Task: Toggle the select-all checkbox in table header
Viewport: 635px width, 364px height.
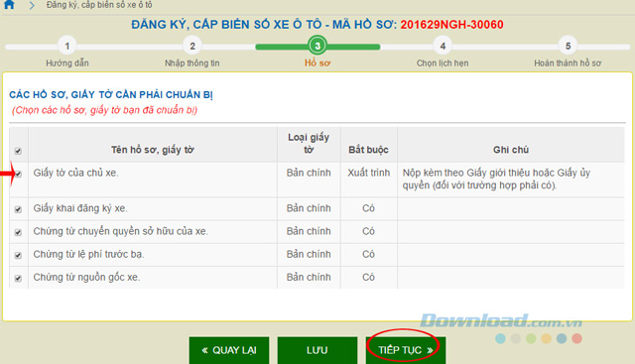Action: (x=18, y=151)
